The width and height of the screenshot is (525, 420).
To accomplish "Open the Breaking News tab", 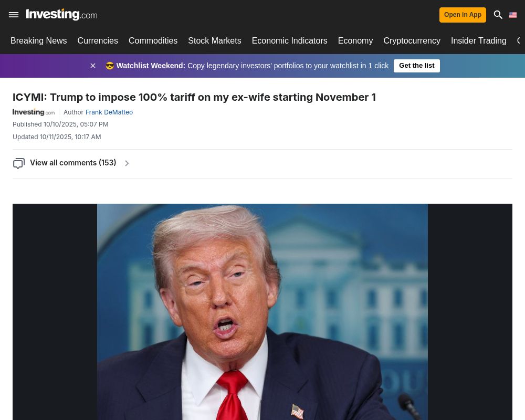I will click(x=38, y=40).
